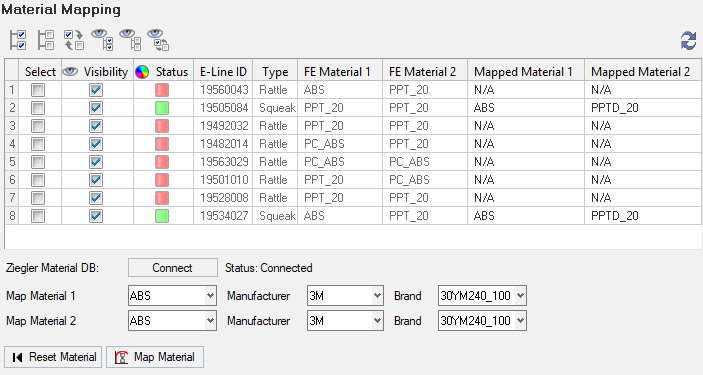
Task: Click the color wheel icon in Status header
Action: (x=142, y=72)
